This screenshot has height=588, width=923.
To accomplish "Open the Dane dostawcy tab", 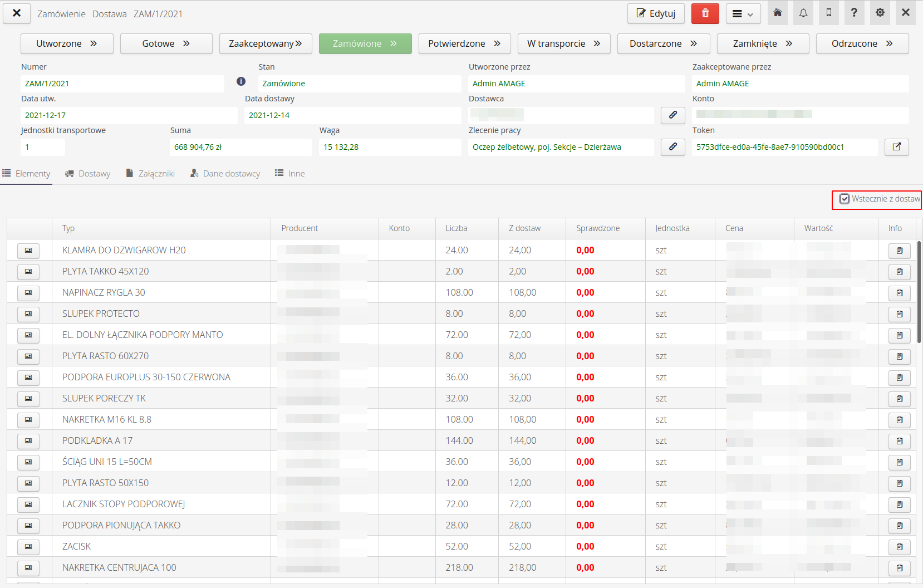I will pyautogui.click(x=225, y=174).
